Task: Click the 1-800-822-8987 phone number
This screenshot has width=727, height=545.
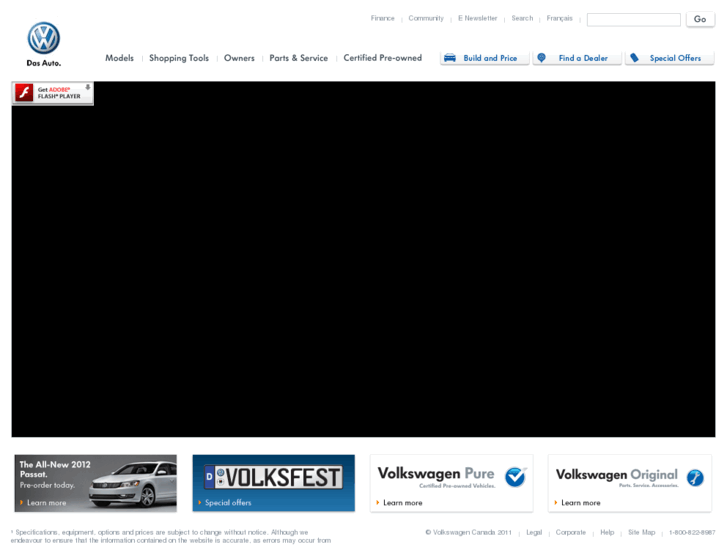Action: (692, 532)
